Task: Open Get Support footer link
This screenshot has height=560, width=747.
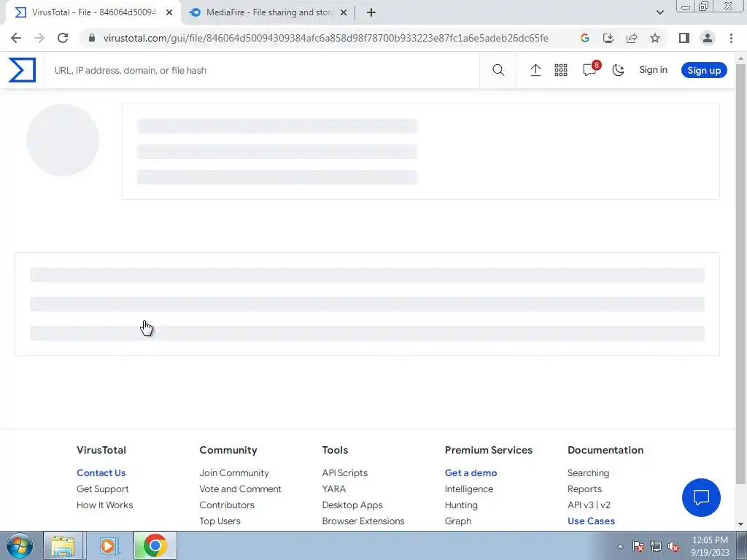Action: click(102, 489)
